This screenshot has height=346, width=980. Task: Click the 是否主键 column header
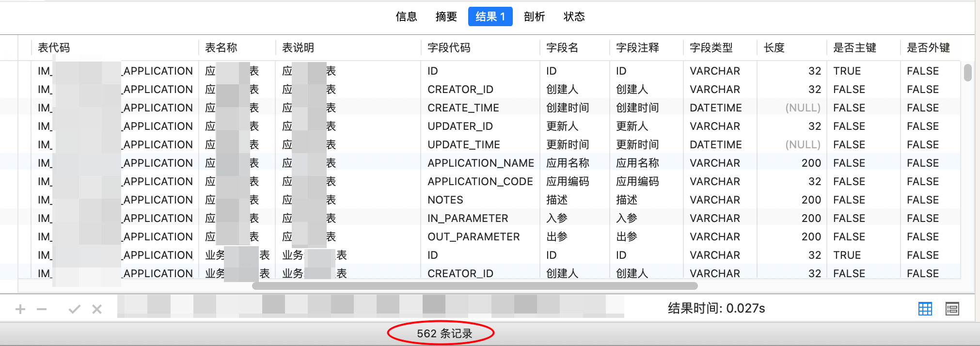click(854, 47)
